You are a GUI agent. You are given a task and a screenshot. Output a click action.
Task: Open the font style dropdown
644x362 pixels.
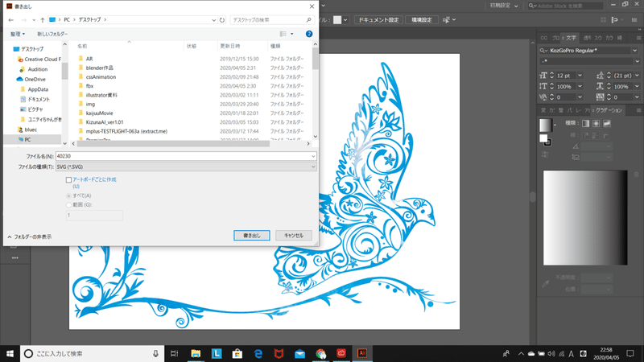(637, 61)
